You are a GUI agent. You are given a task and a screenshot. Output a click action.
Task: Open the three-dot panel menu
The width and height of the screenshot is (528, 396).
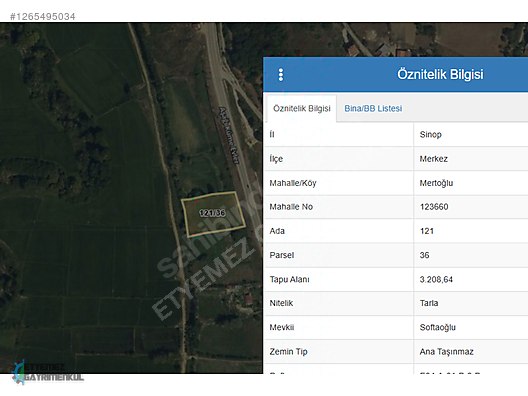coord(280,75)
